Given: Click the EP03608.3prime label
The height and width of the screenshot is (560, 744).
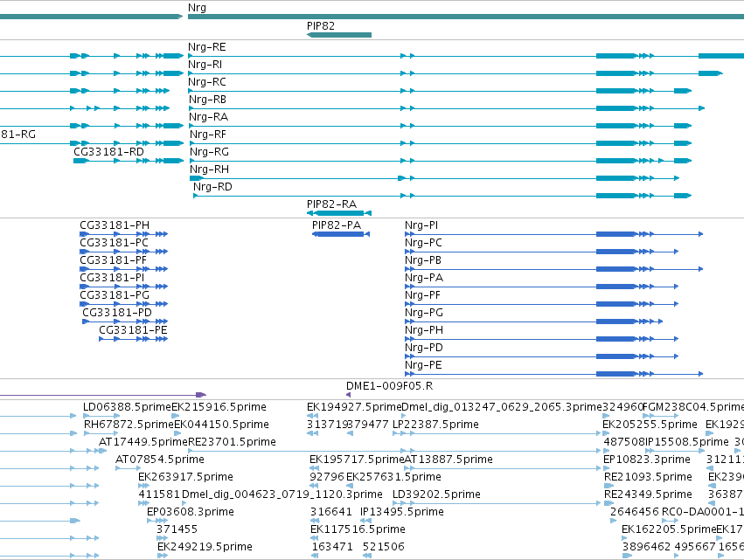Looking at the screenshot, I should point(191,513).
